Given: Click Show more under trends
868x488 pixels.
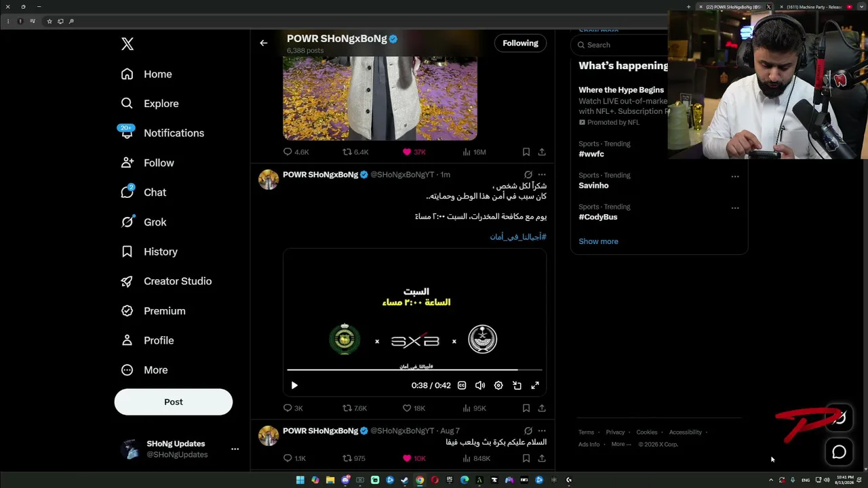Looking at the screenshot, I should click(598, 241).
